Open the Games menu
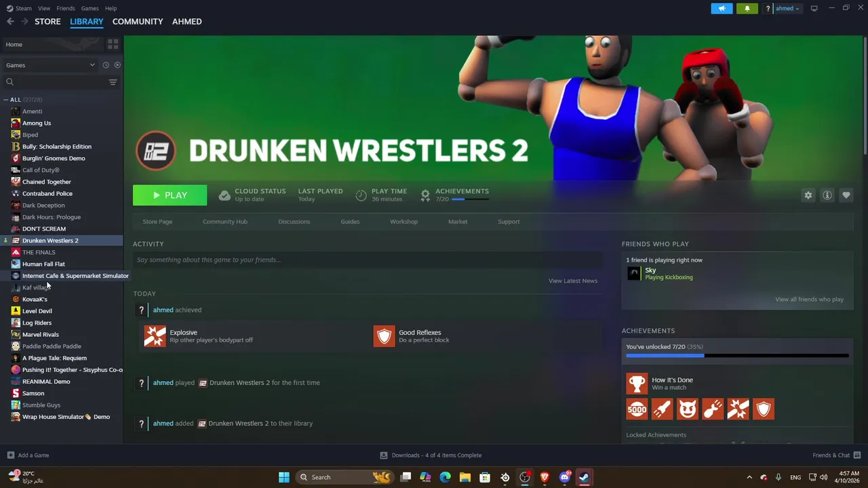Screen dimensions: 868x488 tap(90, 8)
